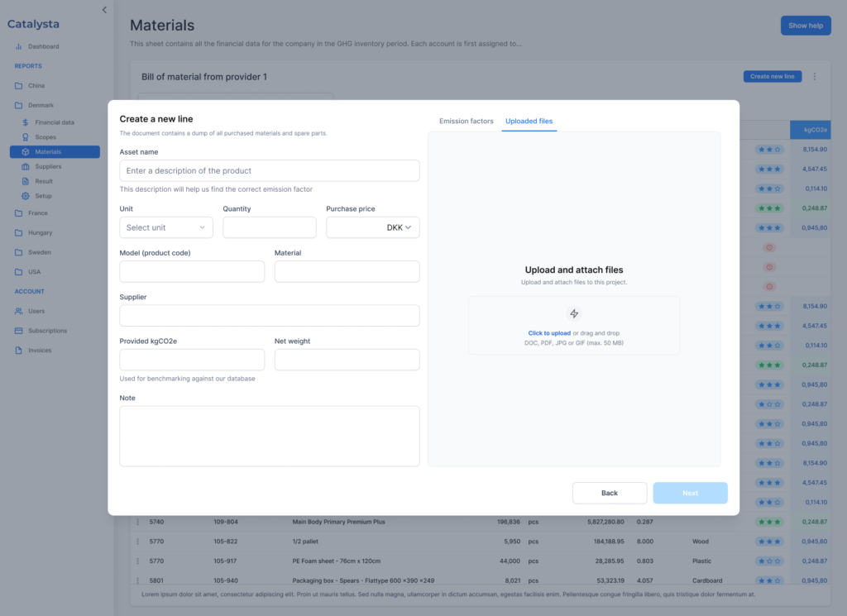Focus the Asset name input field
This screenshot has width=847, height=616.
[x=270, y=170]
